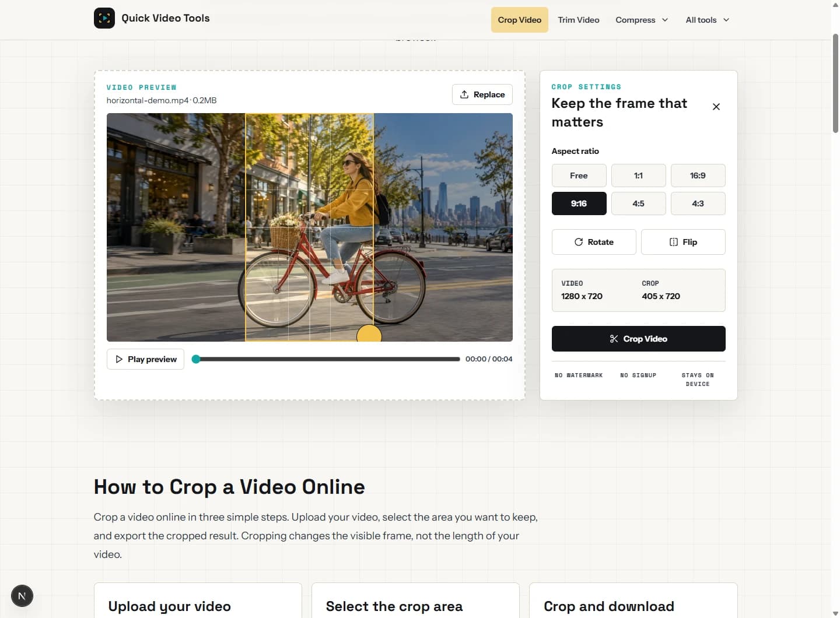The width and height of the screenshot is (840, 618).
Task: Click the NO SIGNUP label
Action: click(x=638, y=375)
